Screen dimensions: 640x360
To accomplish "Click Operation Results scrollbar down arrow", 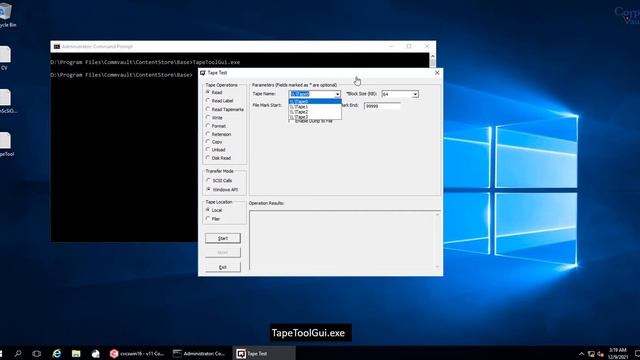I will [437, 267].
